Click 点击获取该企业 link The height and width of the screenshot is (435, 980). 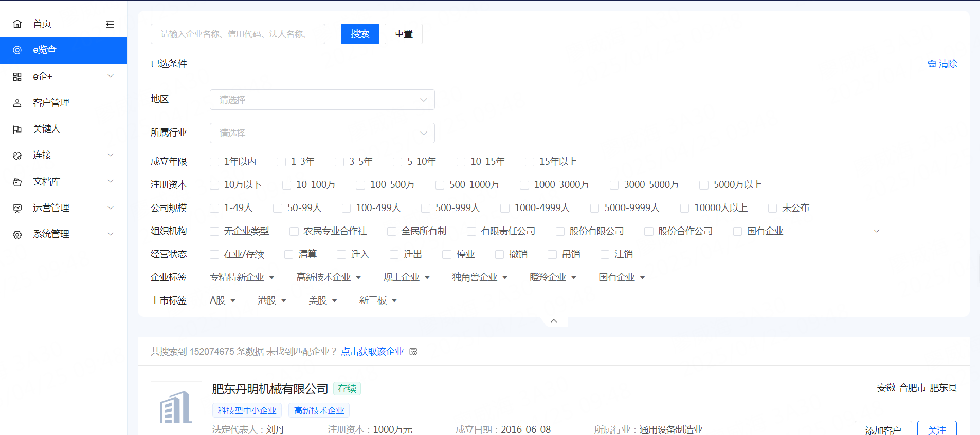click(372, 352)
